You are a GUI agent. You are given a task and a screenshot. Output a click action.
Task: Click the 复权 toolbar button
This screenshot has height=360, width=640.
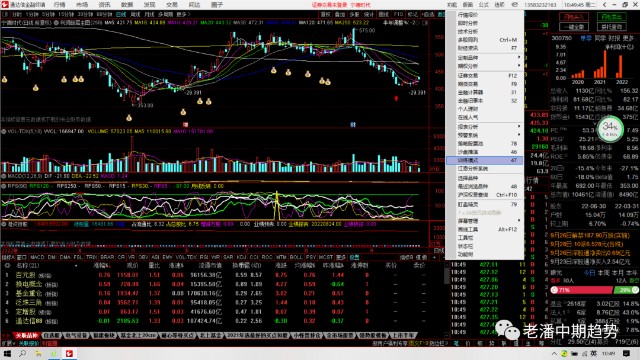325,14
